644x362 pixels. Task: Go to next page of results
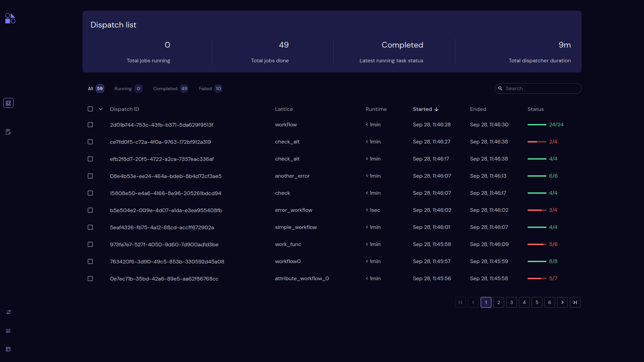562,302
